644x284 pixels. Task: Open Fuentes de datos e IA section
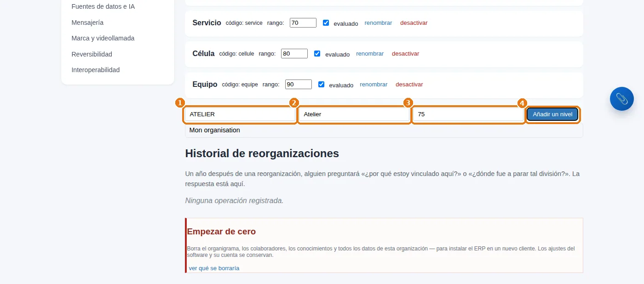pyautogui.click(x=103, y=6)
